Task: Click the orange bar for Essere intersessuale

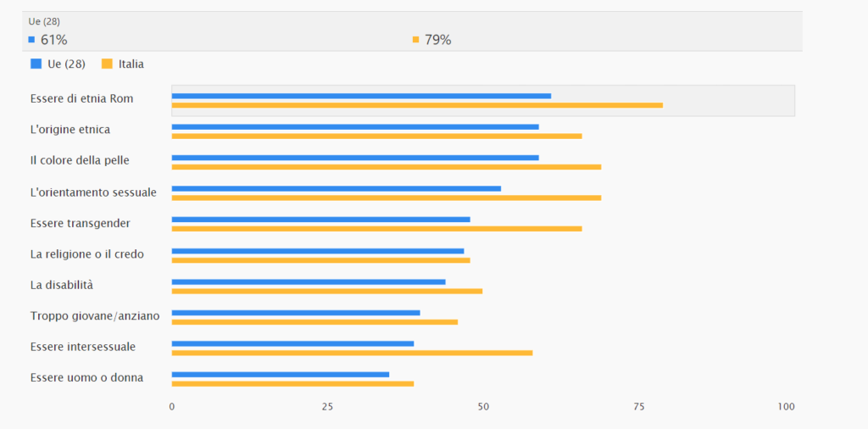Action: coord(352,353)
